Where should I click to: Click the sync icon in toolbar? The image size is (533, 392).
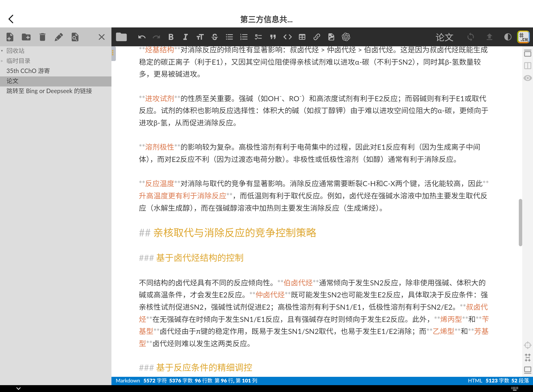point(471,37)
